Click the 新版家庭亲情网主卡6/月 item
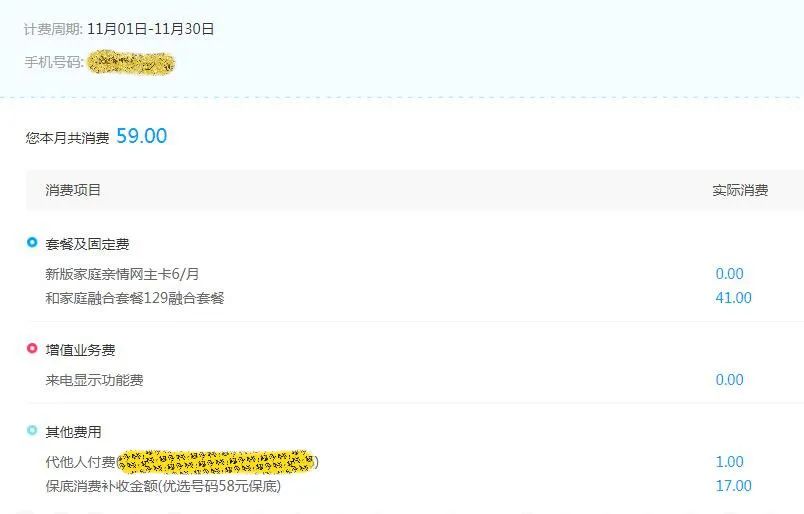804x514 pixels. (122, 274)
